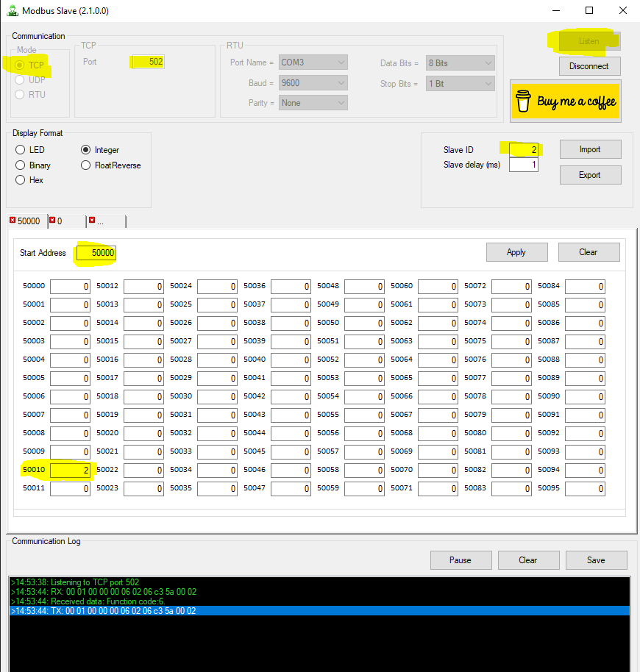Click register 50011 value field
The height and width of the screenshot is (672, 640).
click(x=70, y=489)
